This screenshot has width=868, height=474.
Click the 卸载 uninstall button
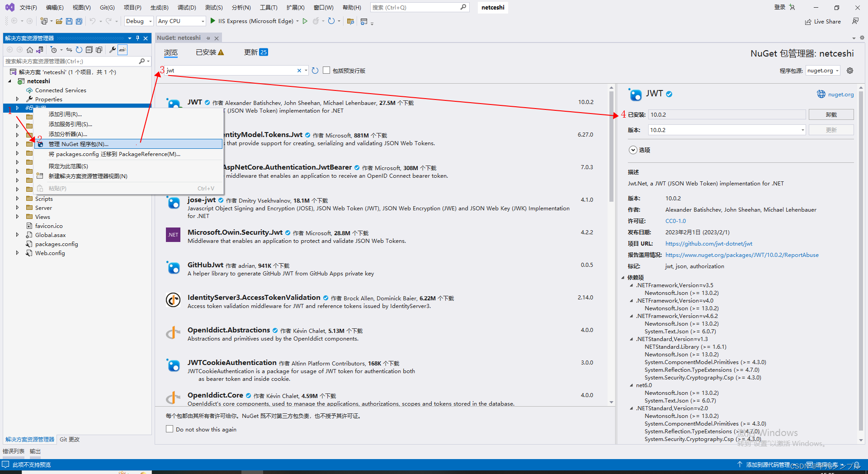coord(831,115)
